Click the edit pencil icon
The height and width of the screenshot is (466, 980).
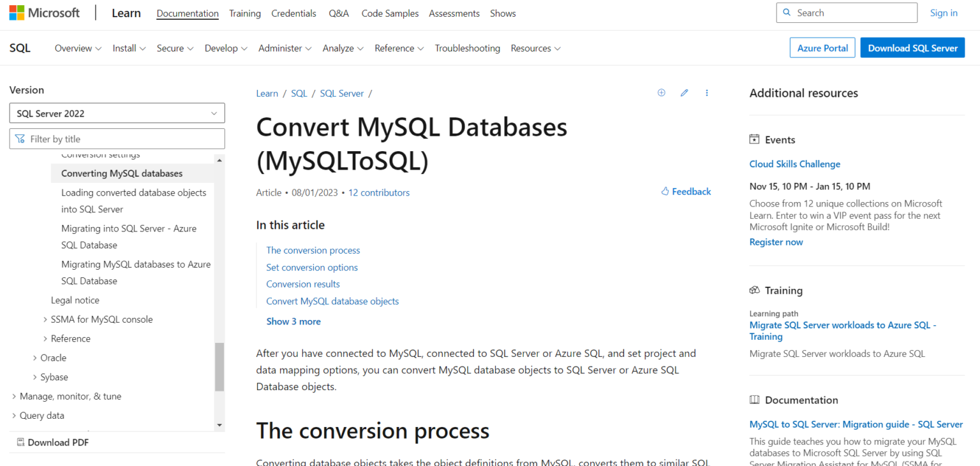click(x=684, y=93)
